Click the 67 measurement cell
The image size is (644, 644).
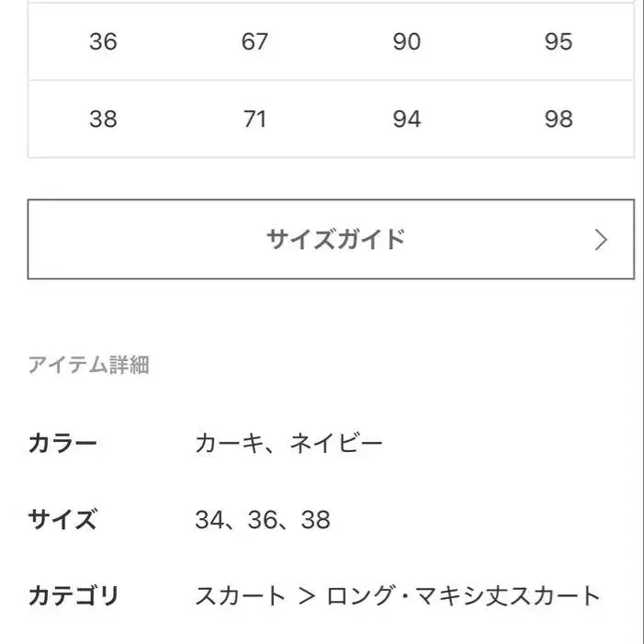click(254, 41)
